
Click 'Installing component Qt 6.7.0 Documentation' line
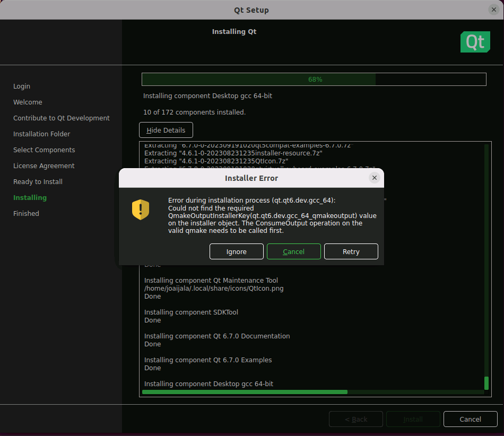217,336
